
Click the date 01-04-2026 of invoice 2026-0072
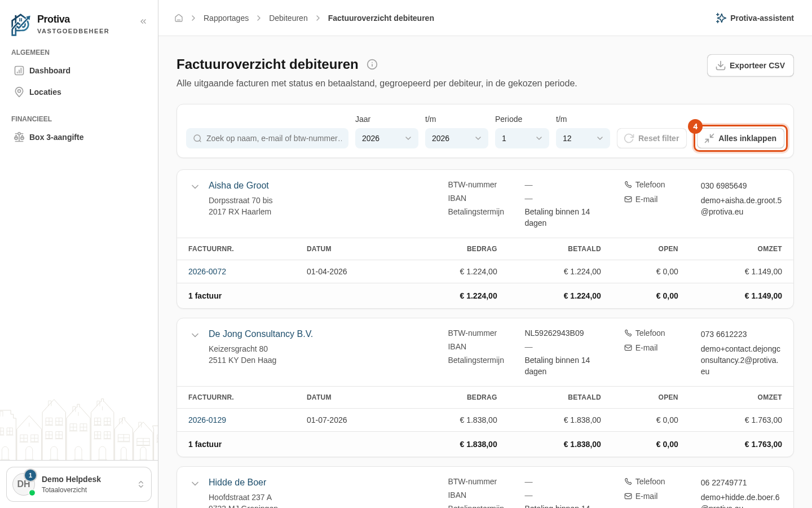click(x=327, y=271)
